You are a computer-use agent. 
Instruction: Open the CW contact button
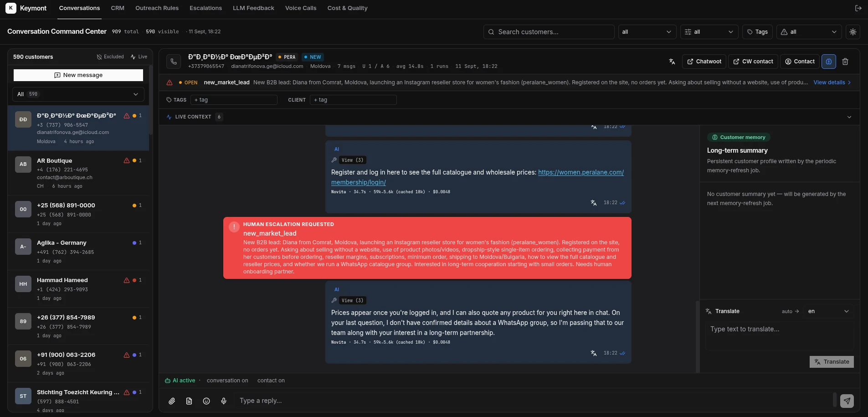(x=753, y=62)
